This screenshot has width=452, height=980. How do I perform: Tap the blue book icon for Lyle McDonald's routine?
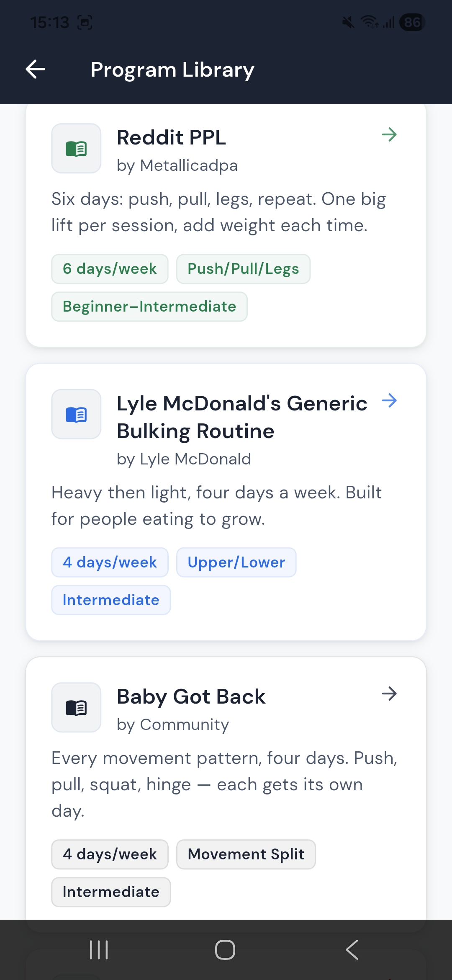[x=76, y=414]
